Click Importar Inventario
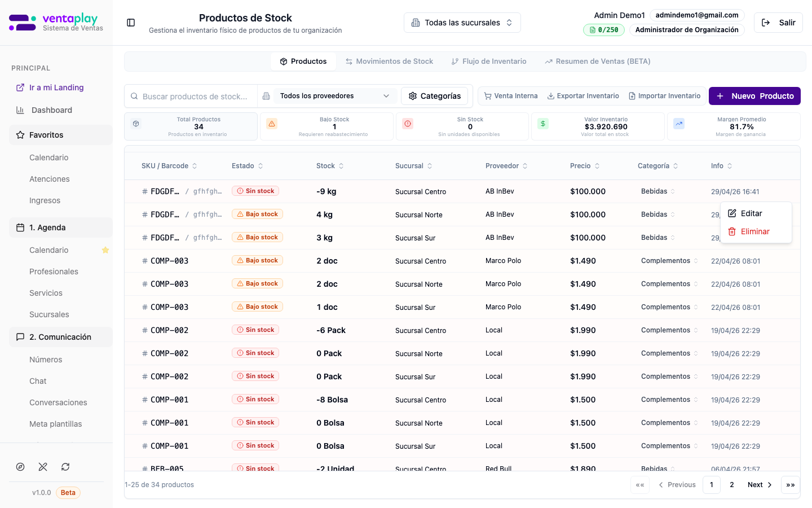 pyautogui.click(x=664, y=96)
